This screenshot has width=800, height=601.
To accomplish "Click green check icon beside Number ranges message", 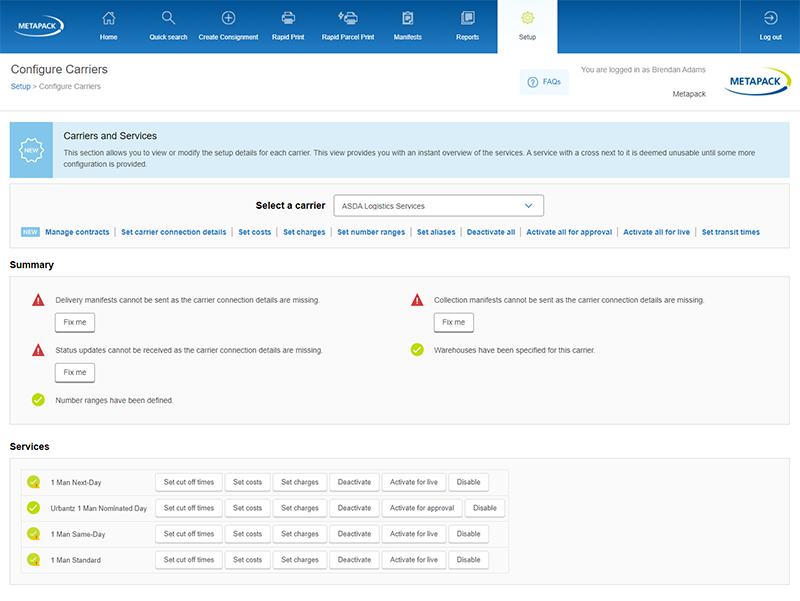I will pyautogui.click(x=38, y=400).
